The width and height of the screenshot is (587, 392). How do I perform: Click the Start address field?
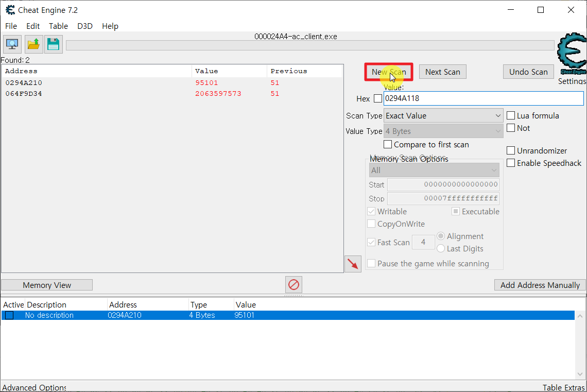pyautogui.click(x=443, y=184)
